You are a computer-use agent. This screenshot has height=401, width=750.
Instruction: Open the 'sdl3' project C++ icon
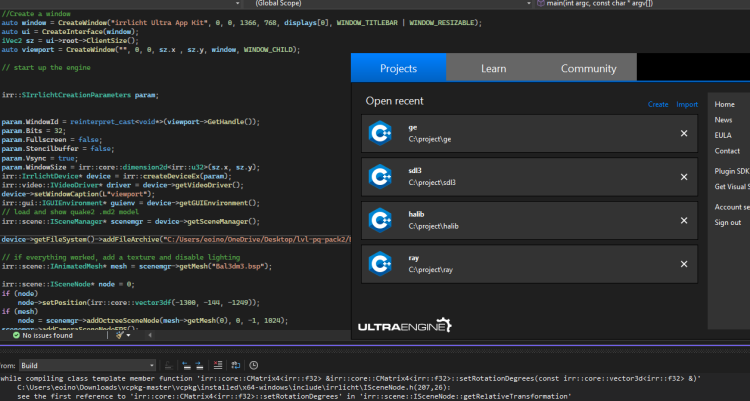[x=380, y=177]
